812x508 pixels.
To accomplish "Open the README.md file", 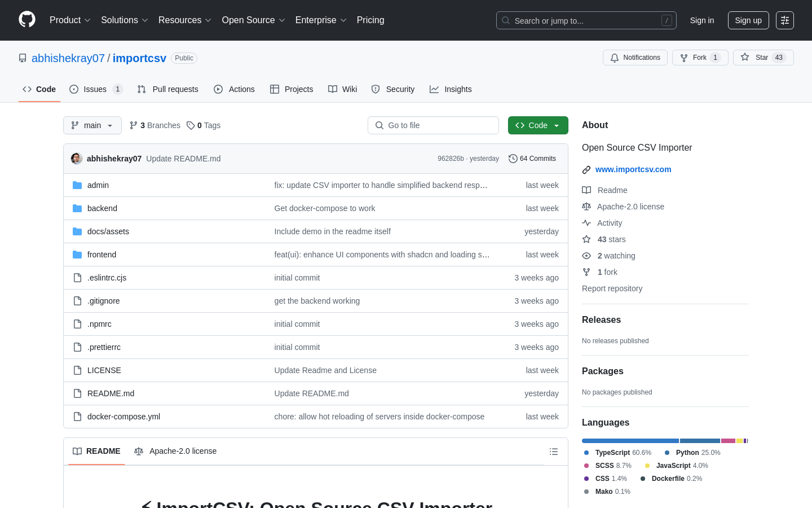I will coord(111,393).
